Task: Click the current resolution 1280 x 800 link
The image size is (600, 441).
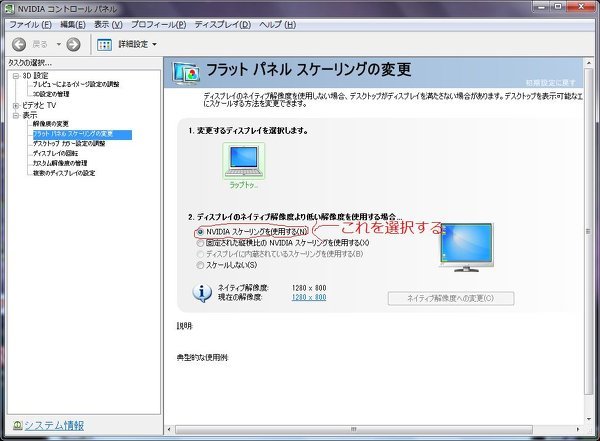Action: [x=309, y=297]
